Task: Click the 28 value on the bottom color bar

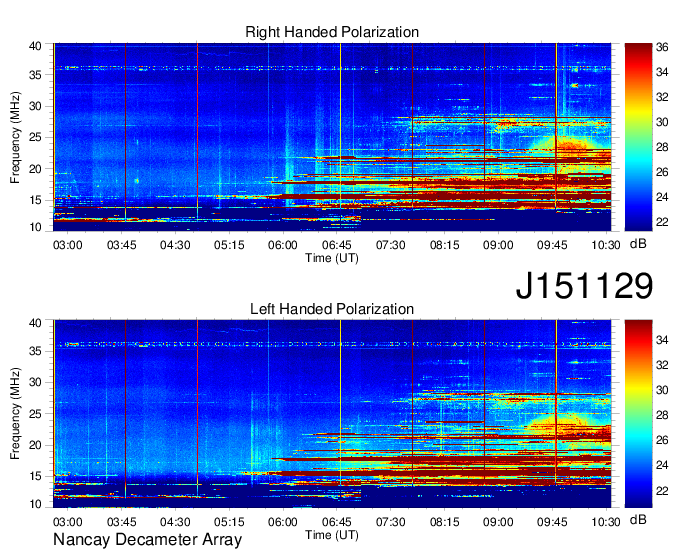Action: tap(662, 415)
